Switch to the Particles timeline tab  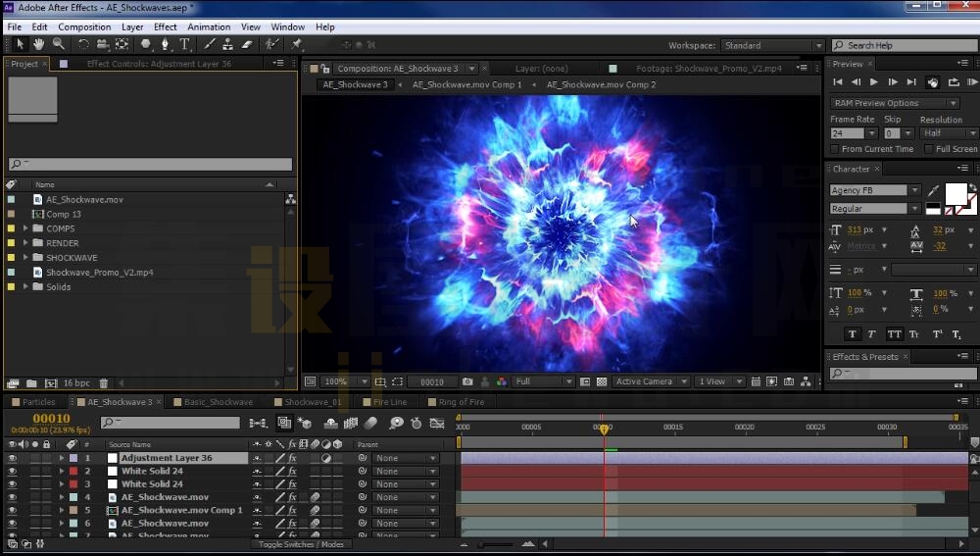tap(38, 402)
